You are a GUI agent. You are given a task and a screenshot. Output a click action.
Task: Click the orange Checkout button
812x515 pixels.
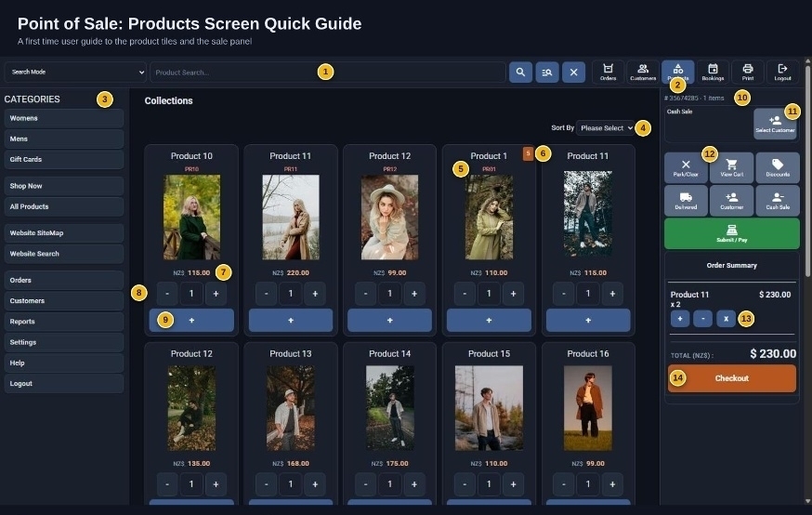732,378
